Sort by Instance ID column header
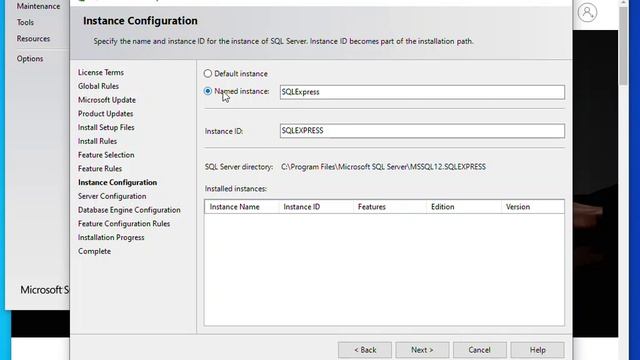Screen dimensions: 640x360 [x=316, y=207]
